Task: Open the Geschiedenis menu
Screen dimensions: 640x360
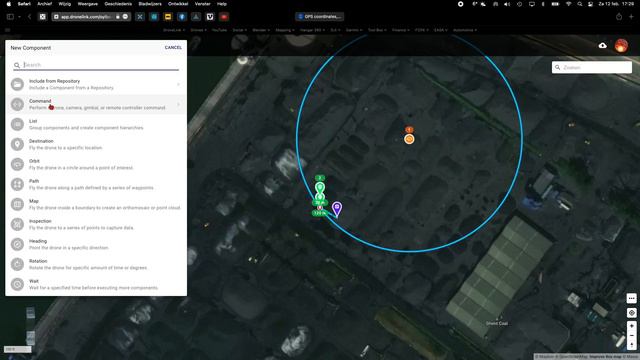Action: [x=118, y=4]
